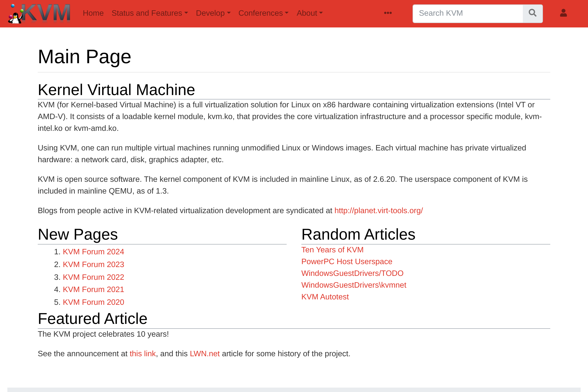Open the WindowsGuestDrivers/TODO article
The height and width of the screenshot is (392, 588).
point(352,273)
